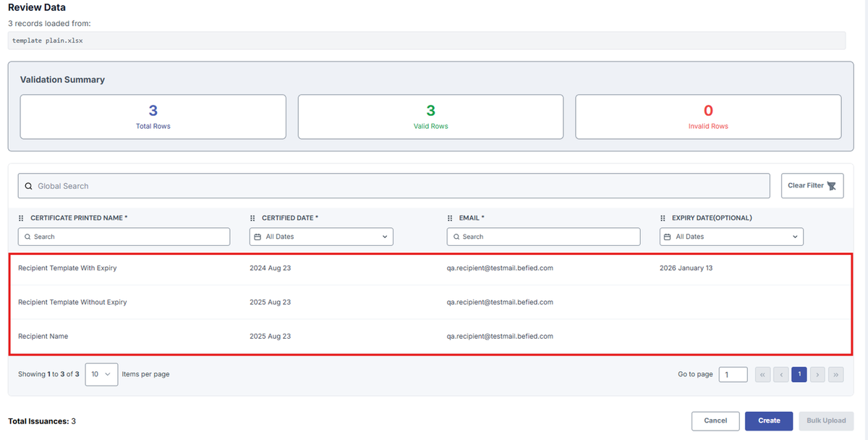868x440 pixels.
Task: Select row Recipient Template With Expiry
Action: tap(430, 268)
